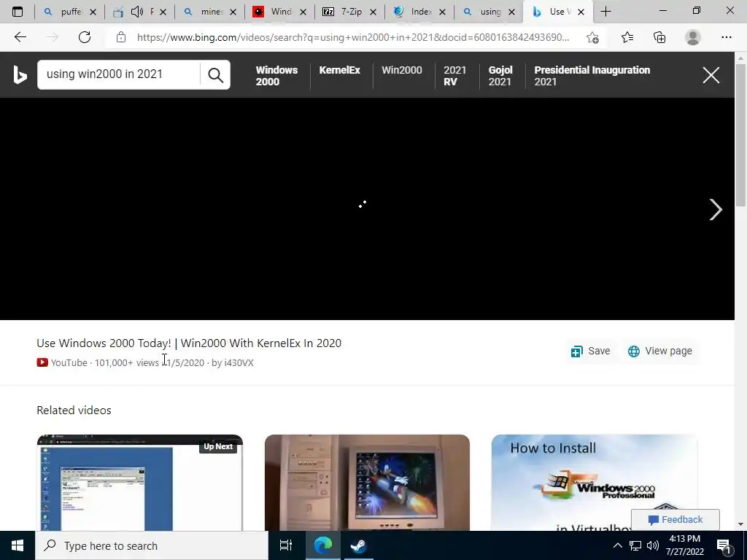This screenshot has height=560, width=747.
Task: Open View page link
Action: click(x=659, y=351)
